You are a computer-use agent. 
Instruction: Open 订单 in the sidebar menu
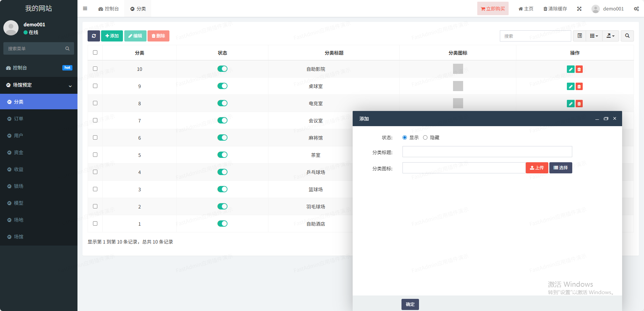coord(19,119)
